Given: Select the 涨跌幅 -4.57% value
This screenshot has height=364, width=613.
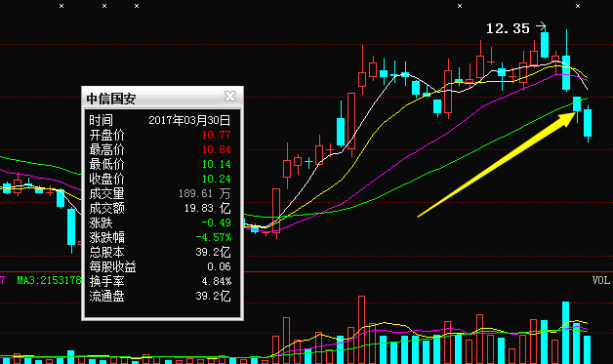Looking at the screenshot, I should tap(214, 238).
